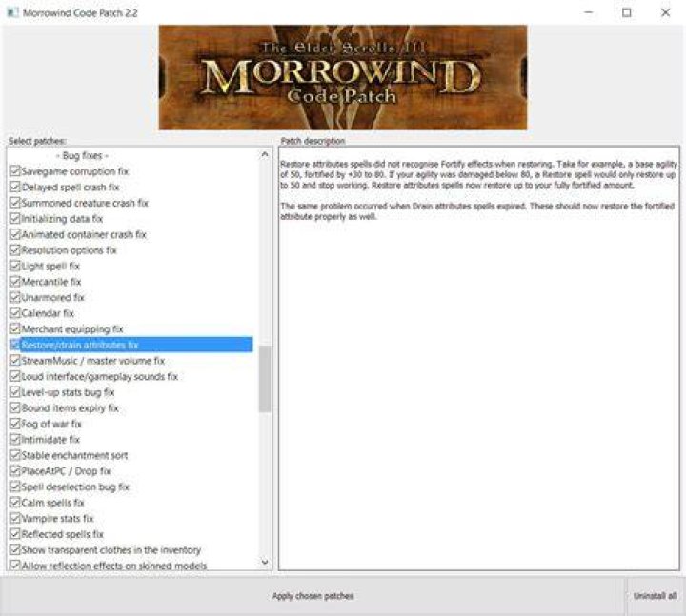Screen dimensions: 686x616
Task: Toggle Initializing data fix checkbox
Action: pos(15,218)
